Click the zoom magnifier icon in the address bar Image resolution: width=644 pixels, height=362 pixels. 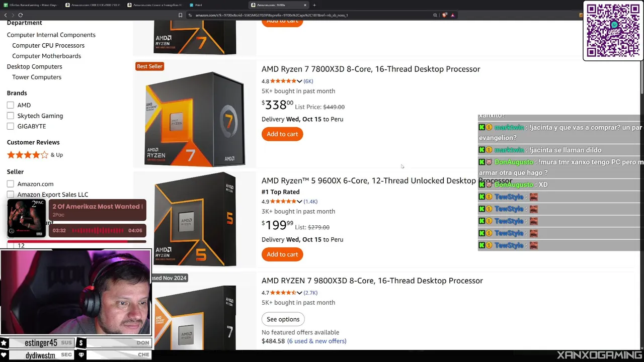point(435,15)
